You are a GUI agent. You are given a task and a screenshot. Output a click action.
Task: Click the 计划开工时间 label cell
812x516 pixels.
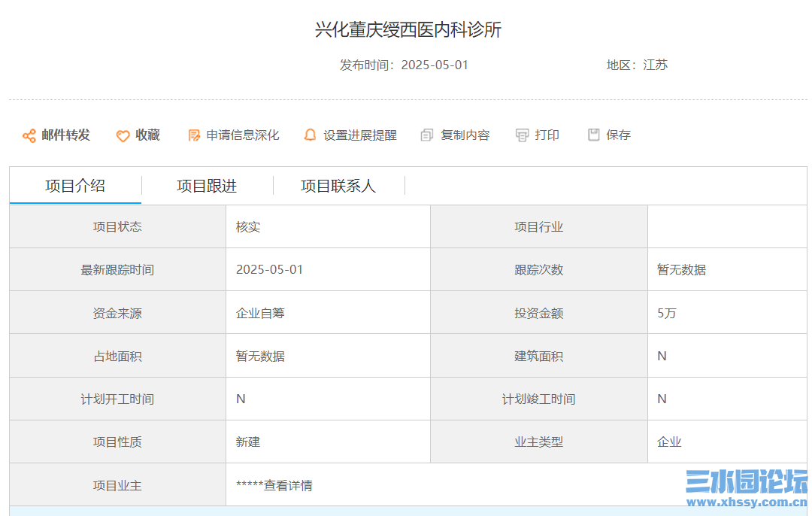tap(117, 399)
